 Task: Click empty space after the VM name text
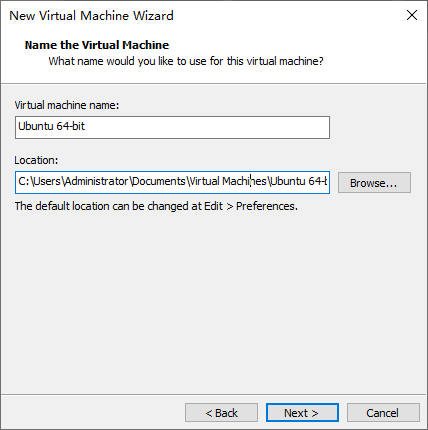207,127
